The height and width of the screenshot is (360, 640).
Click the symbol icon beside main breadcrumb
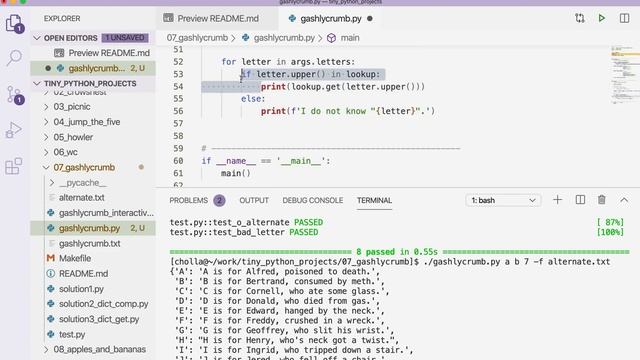[x=331, y=38]
